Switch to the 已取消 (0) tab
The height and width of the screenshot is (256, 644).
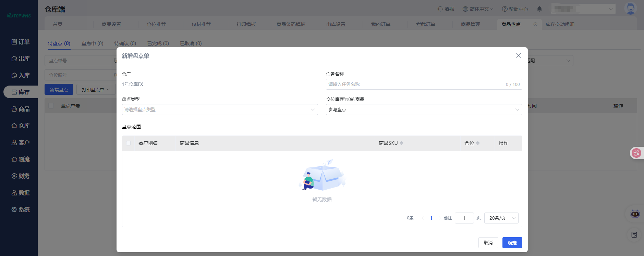(191, 43)
